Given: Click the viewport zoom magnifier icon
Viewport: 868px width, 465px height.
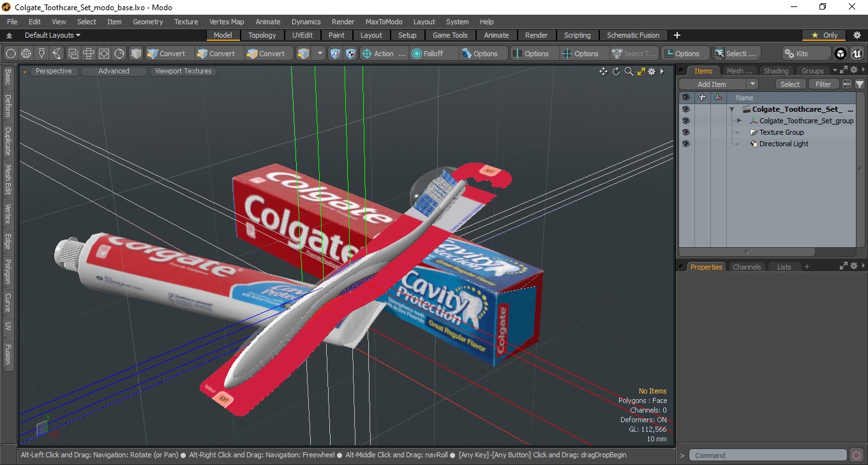Looking at the screenshot, I should click(629, 72).
